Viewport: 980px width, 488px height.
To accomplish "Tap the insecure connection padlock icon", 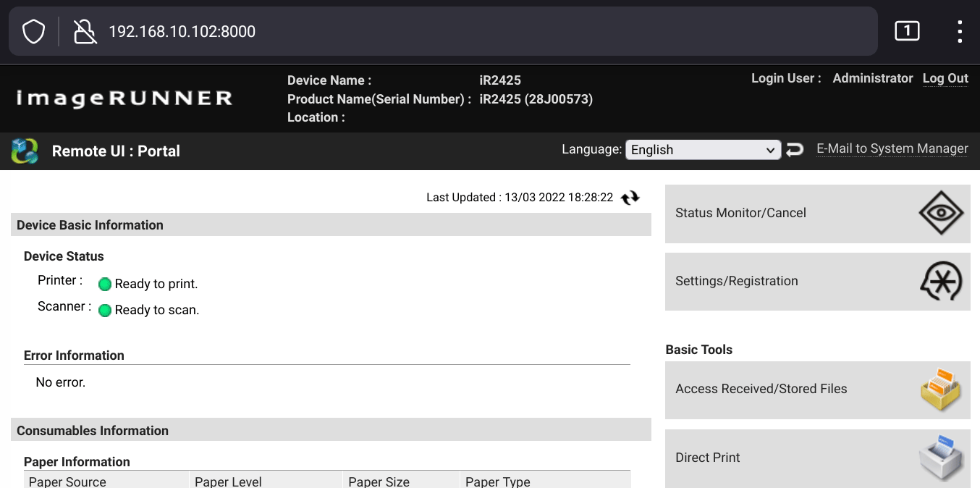I will click(85, 32).
